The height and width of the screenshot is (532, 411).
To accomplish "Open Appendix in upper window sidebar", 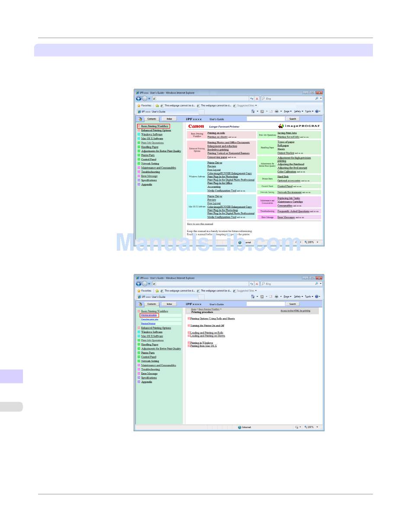I will [x=147, y=184].
